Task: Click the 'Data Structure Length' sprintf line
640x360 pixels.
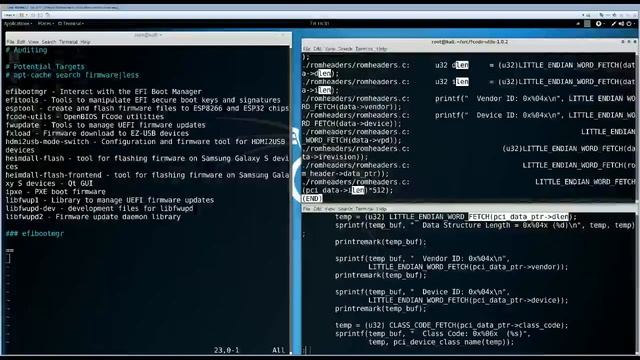Action: [485, 225]
